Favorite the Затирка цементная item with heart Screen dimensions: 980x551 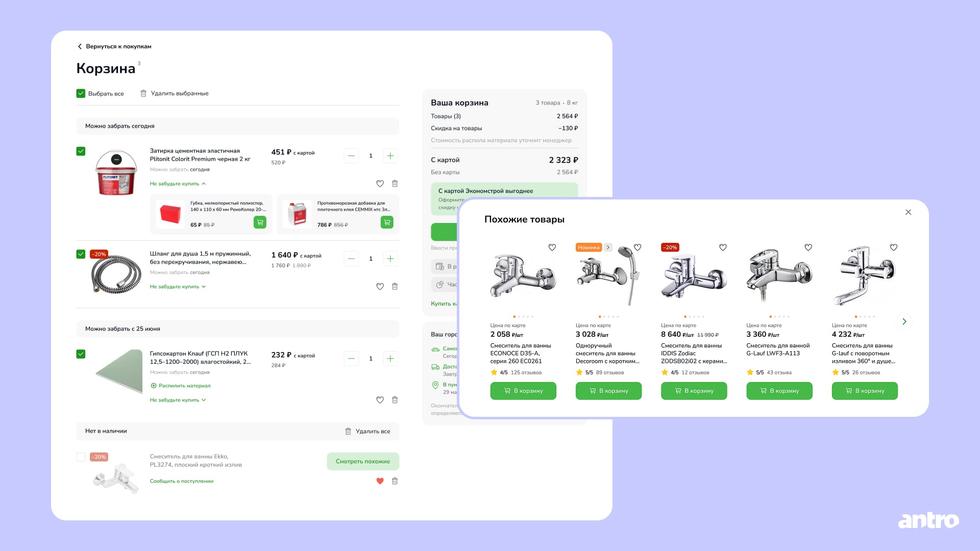point(380,184)
